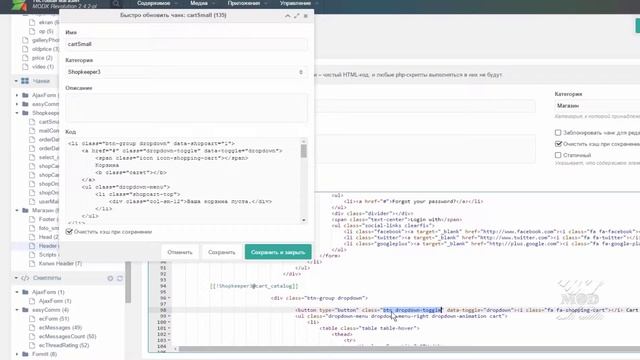Click the code editor horizontal scrollbar

(x=409, y=349)
